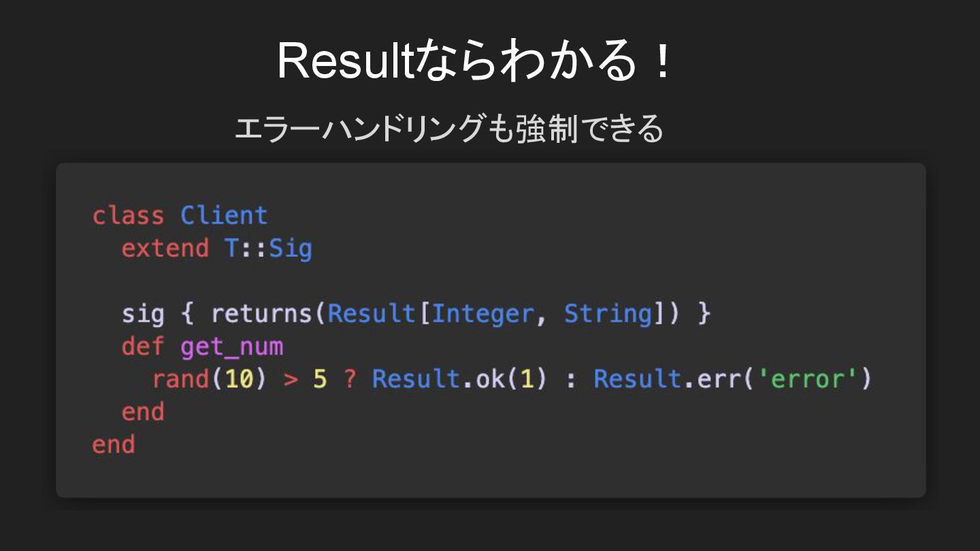Click the 'class' keyword in code

(x=129, y=215)
